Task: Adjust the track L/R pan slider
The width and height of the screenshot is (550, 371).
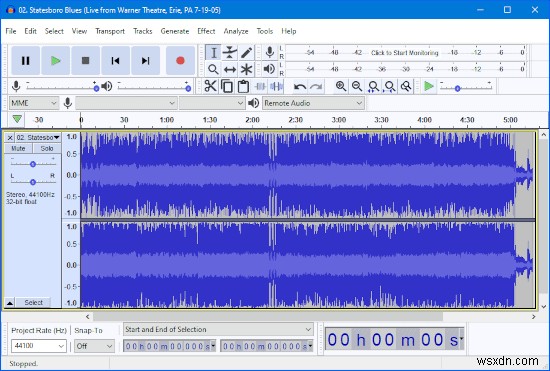Action: coord(33,182)
